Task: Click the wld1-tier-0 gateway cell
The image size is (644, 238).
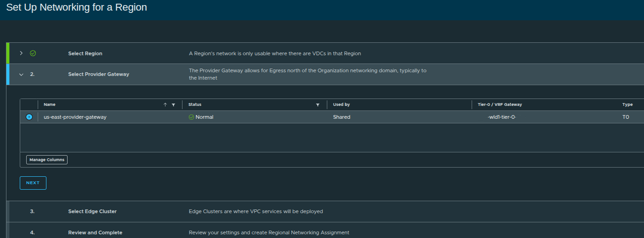Action: (502, 117)
